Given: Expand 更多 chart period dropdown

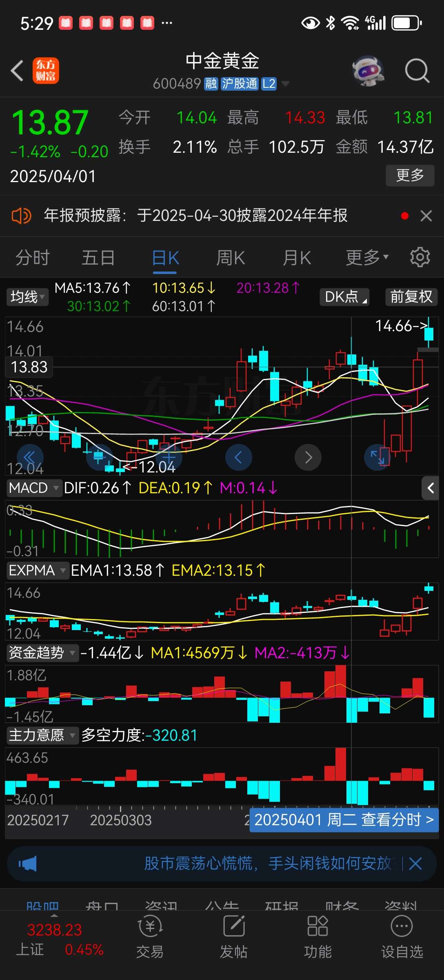Looking at the screenshot, I should [x=367, y=258].
